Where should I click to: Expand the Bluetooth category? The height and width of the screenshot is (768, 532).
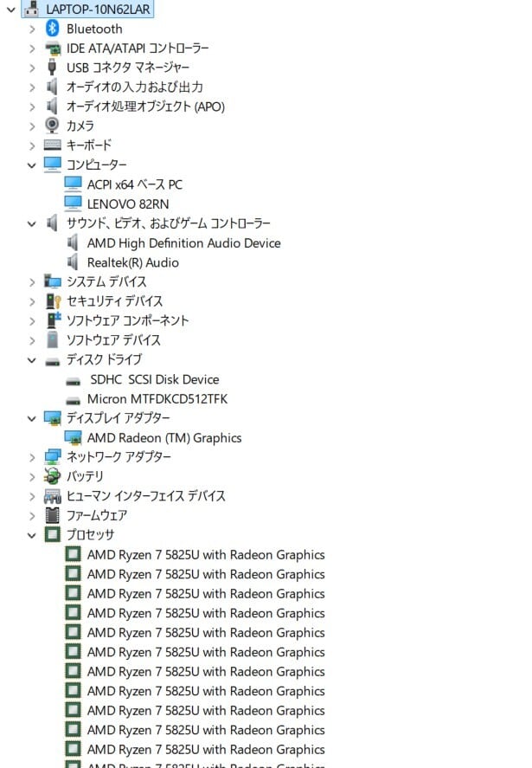(32, 29)
